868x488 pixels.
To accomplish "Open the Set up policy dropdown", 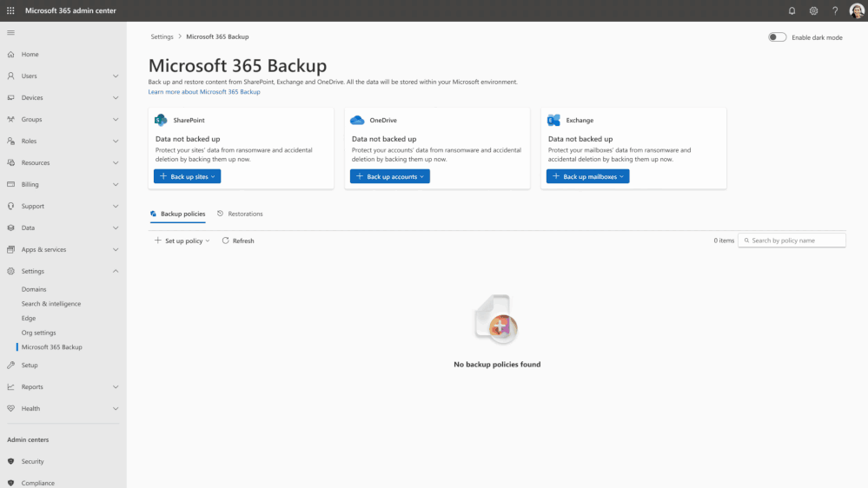I will pyautogui.click(x=182, y=241).
